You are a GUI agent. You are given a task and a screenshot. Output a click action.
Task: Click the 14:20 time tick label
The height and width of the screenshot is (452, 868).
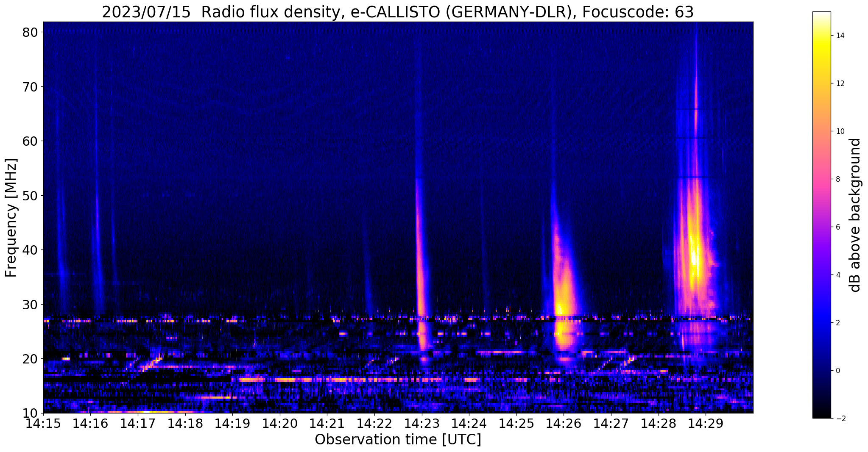click(x=280, y=424)
